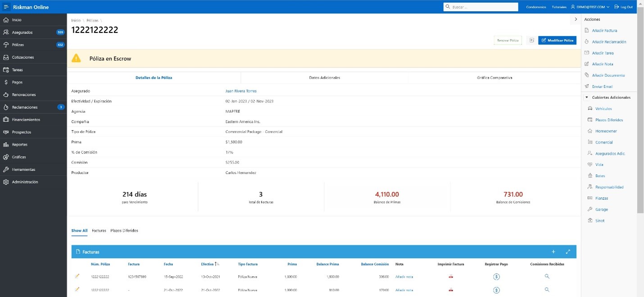Screen dimensions: 644x297
Task: Click Añadir Reclamación in the Acciones panel
Action: tap(609, 42)
